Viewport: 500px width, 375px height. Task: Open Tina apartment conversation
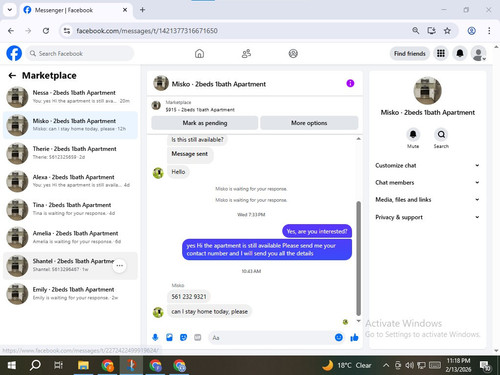[x=70, y=209]
